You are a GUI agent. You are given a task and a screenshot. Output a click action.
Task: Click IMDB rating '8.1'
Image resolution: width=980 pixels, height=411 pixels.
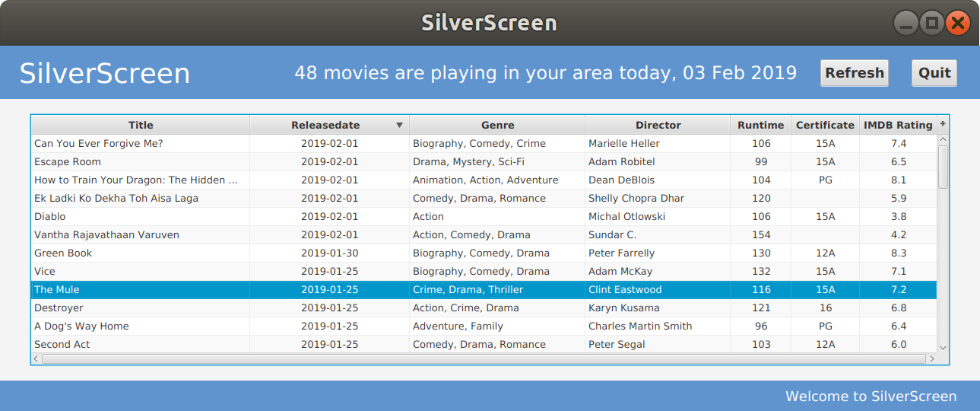(899, 180)
